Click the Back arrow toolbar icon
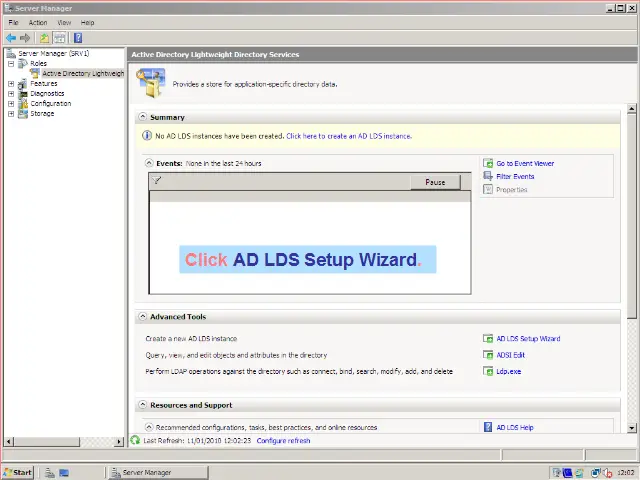This screenshot has width=640, height=480. click(x=11, y=38)
